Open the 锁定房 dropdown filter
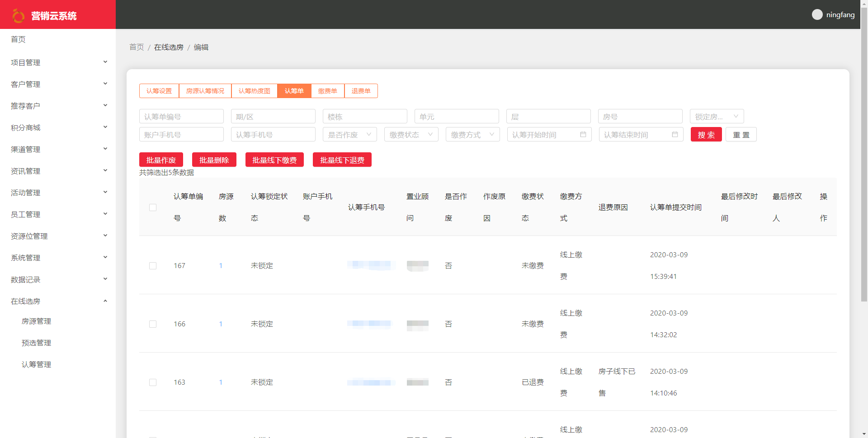 (717, 117)
